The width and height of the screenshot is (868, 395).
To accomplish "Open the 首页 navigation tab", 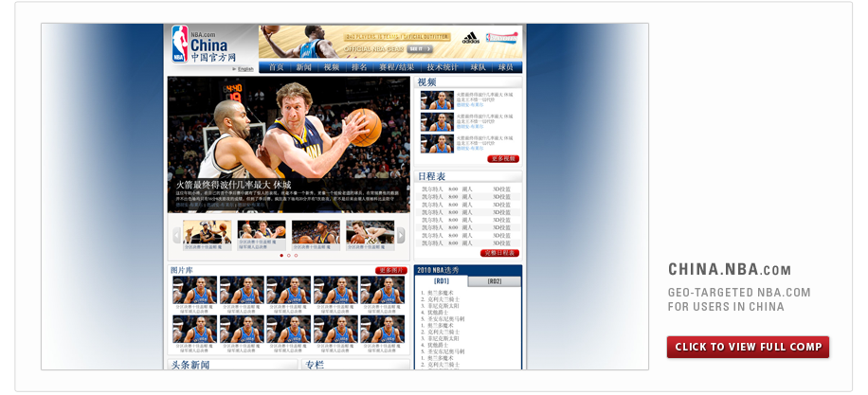I will [x=276, y=67].
